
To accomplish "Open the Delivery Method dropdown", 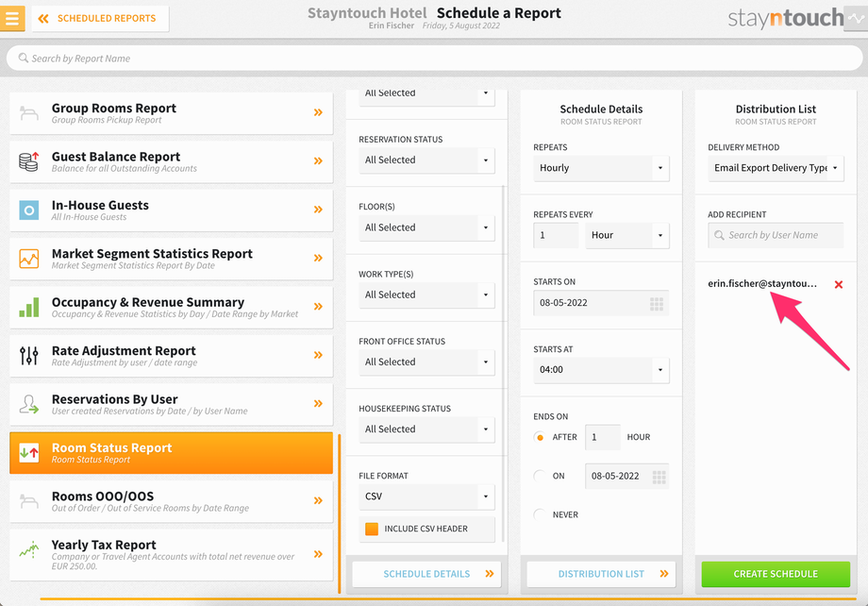I will [x=776, y=168].
